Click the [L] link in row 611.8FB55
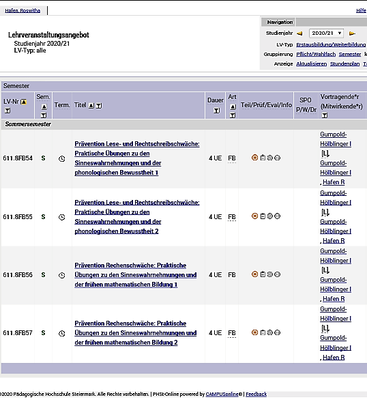Screen dimensions: 367x402 pyautogui.click(x=325, y=212)
